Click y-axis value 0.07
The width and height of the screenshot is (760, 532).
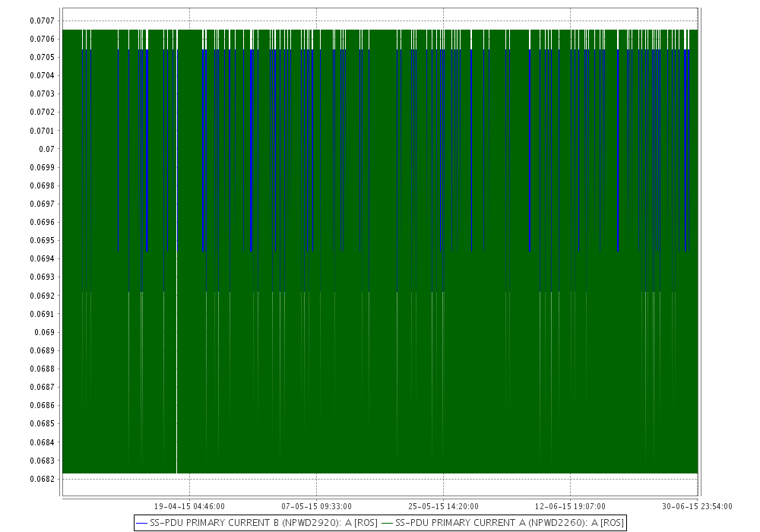coord(46,149)
